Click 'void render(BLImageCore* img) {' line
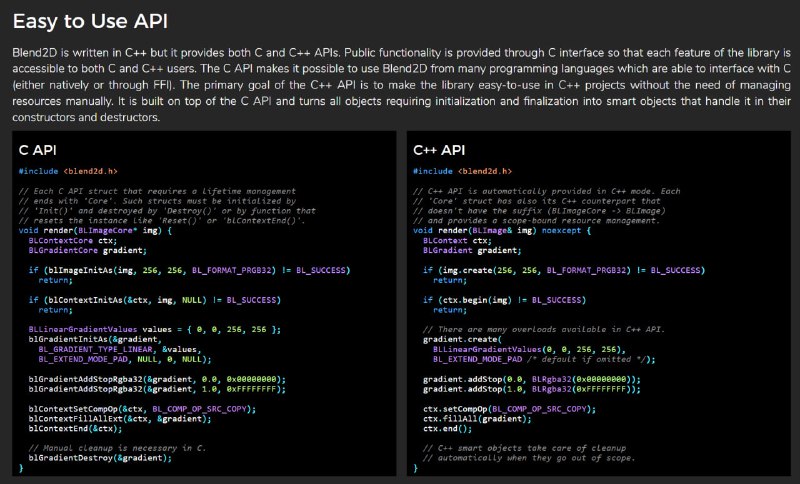This screenshot has width=800, height=484. coord(95,231)
